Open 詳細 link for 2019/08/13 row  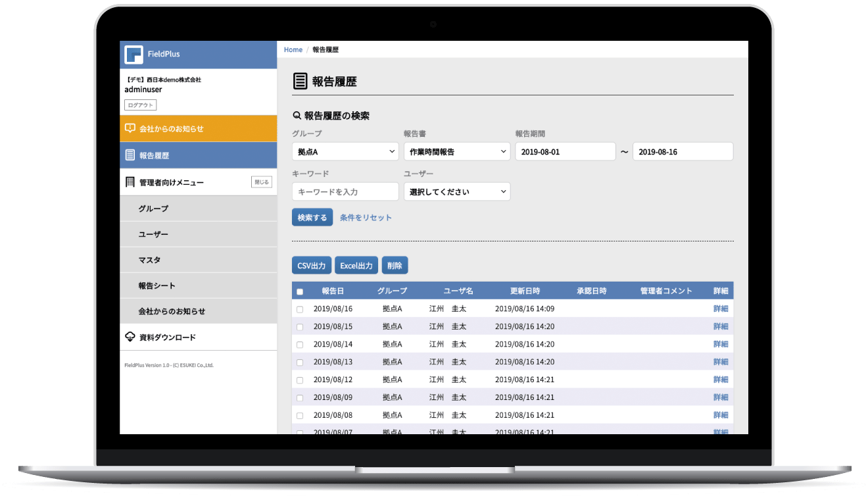[x=721, y=362]
